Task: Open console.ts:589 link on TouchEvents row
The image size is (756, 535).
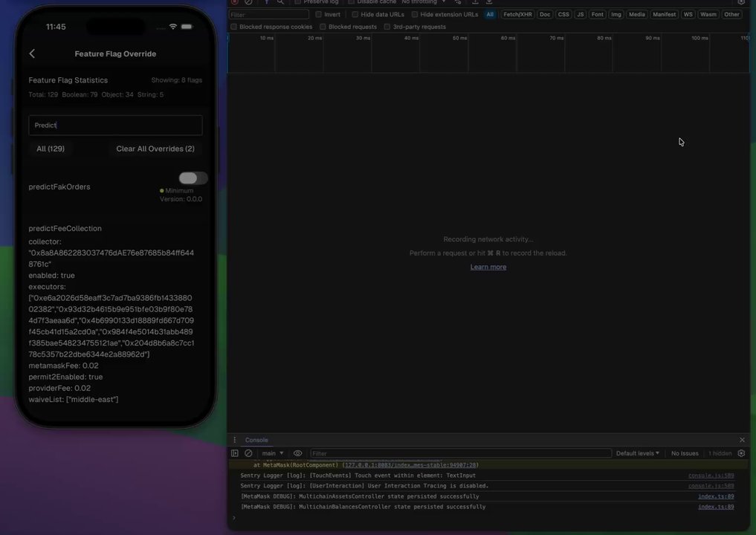Action: [711, 476]
